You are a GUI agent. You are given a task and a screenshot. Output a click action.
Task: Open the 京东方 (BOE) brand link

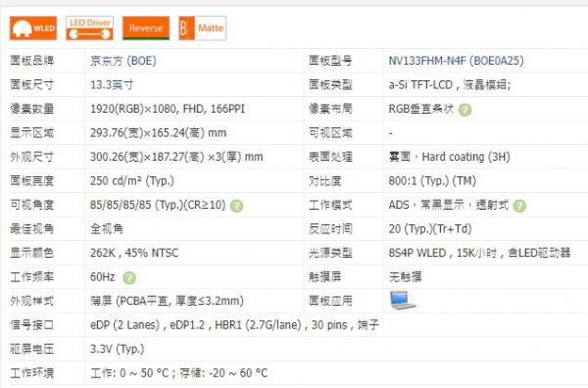pos(123,61)
